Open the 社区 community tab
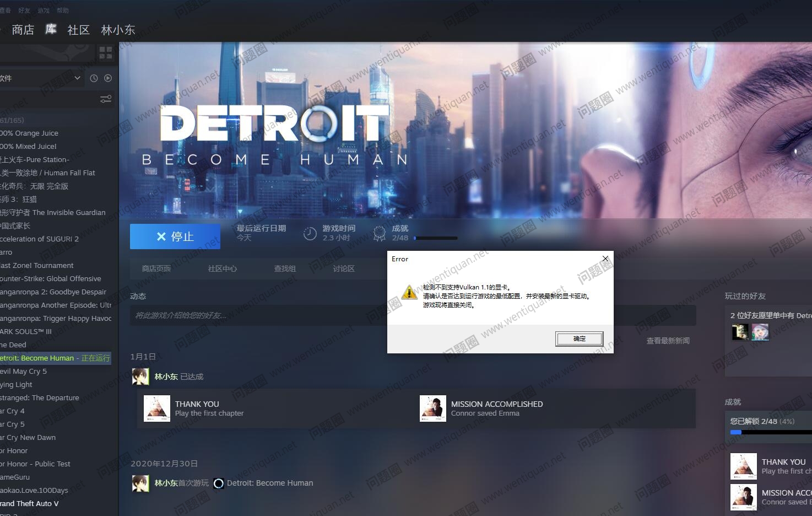Viewport: 812px width, 516px height. (78, 30)
